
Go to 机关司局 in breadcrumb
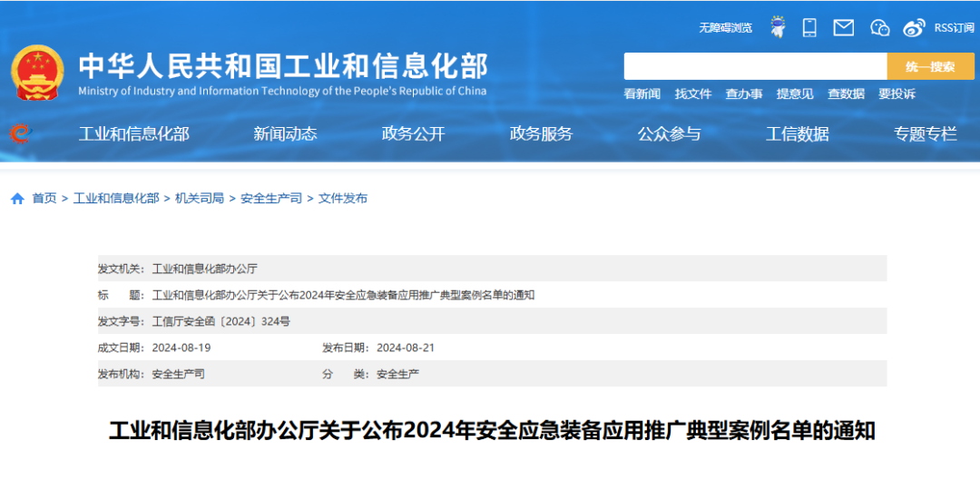(x=200, y=199)
